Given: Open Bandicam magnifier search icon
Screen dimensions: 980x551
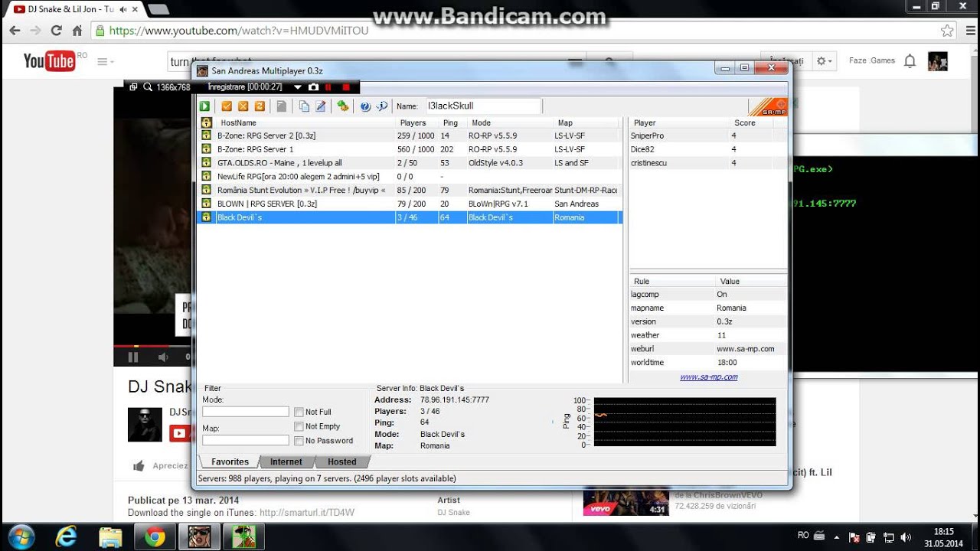Looking at the screenshot, I should point(148,87).
